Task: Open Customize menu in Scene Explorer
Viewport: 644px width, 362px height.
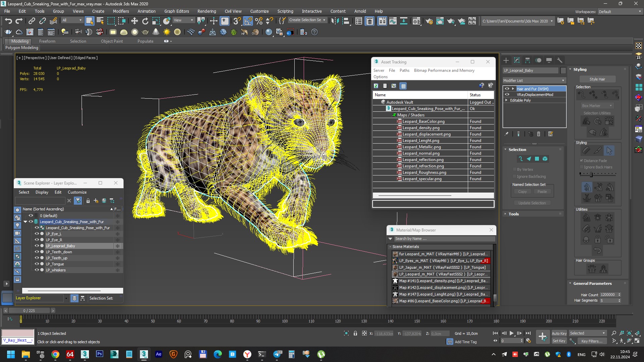Action: pos(77,192)
